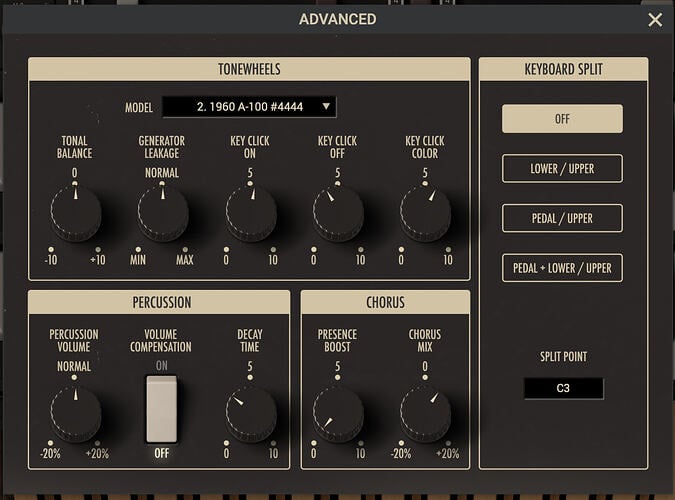Click the Chorus Mix value 0
Viewport: 675px width, 500px height.
point(425,366)
